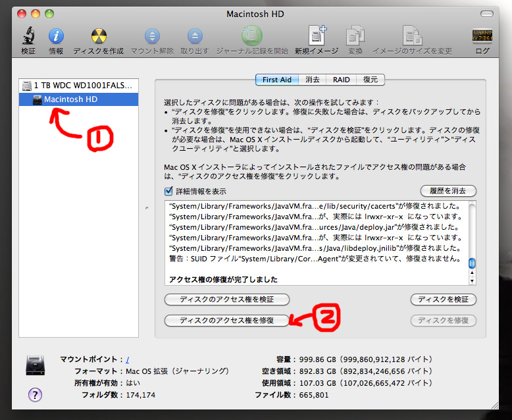Select the Macintosh HD volume in sidebar

coord(78,99)
